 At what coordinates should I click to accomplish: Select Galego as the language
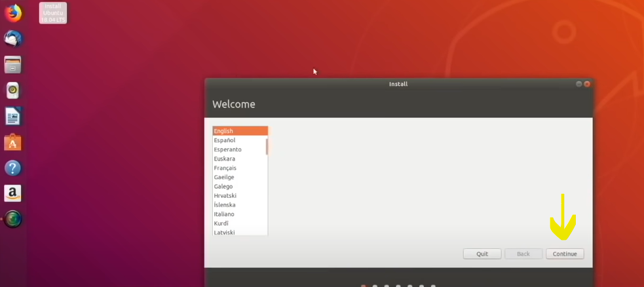click(240, 186)
